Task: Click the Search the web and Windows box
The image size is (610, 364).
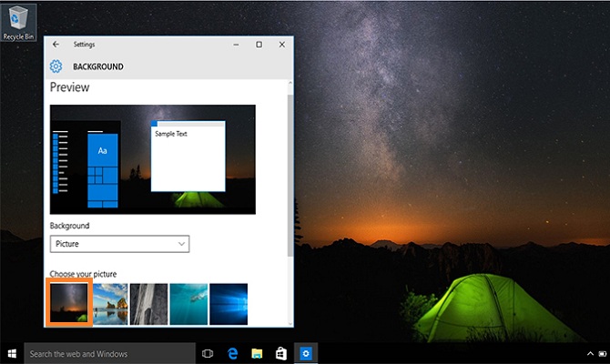Action: coord(109,353)
